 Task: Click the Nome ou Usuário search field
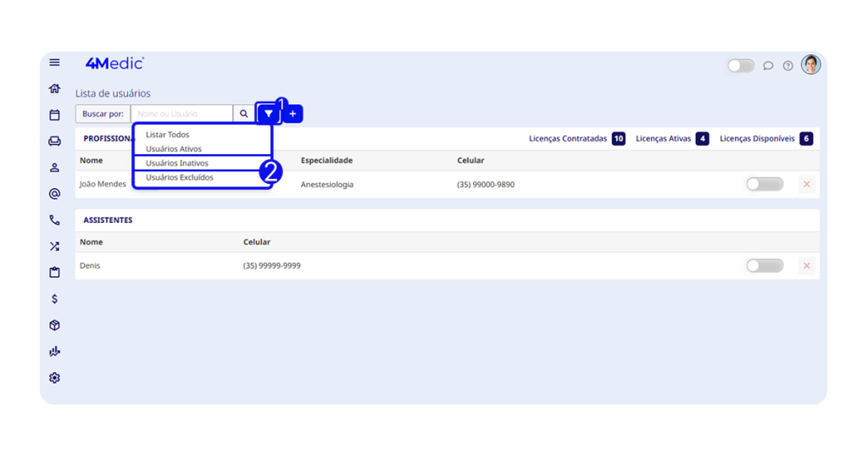pos(181,114)
